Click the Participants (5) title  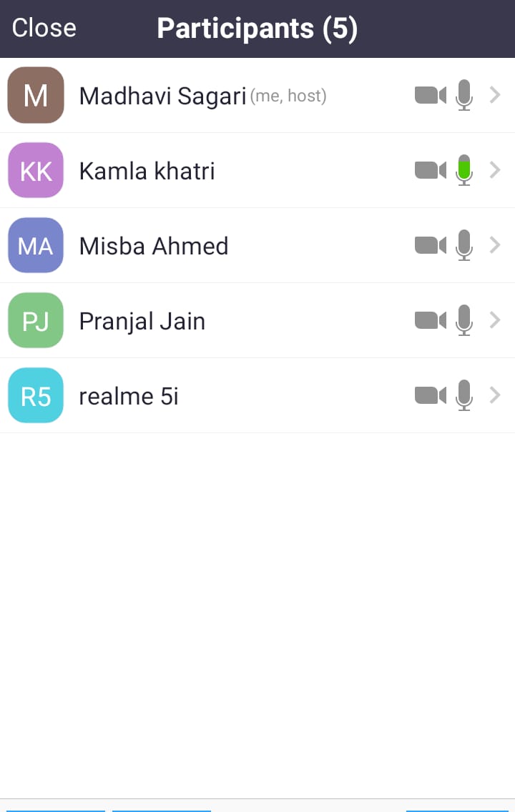pyautogui.click(x=257, y=29)
